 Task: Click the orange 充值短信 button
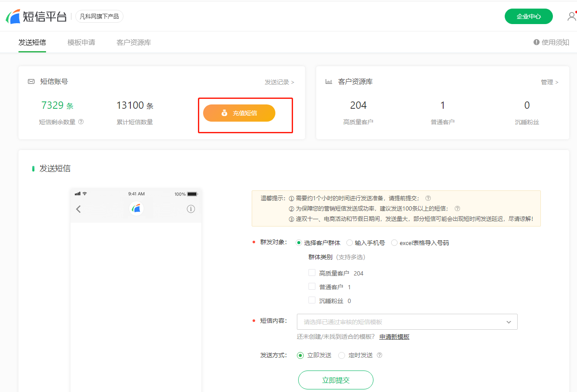tap(239, 113)
